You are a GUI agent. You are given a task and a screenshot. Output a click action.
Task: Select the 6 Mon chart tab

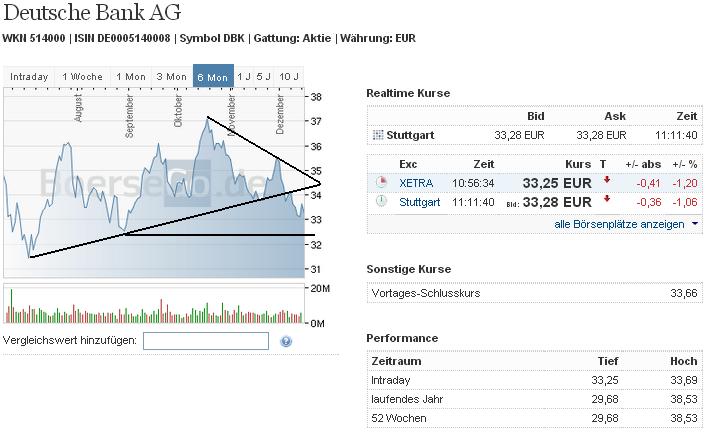point(212,77)
